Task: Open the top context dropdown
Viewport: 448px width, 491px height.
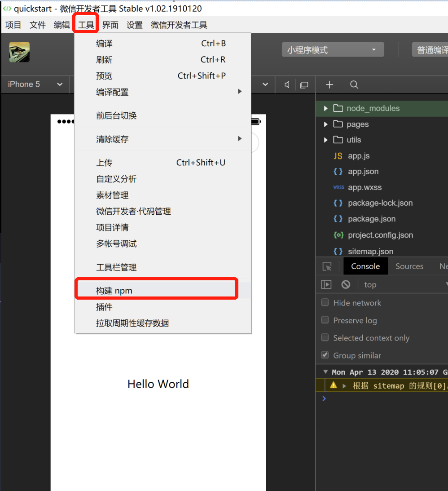Action: [405, 285]
